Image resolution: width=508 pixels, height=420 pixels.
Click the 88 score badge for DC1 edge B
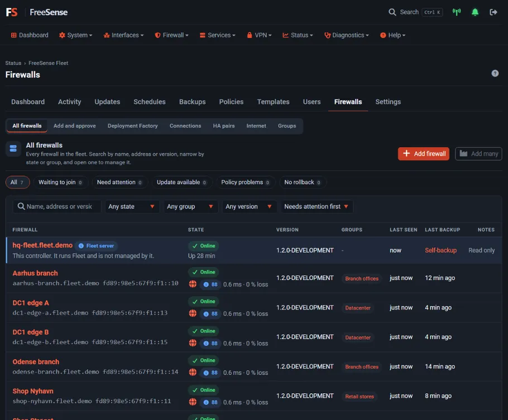(210, 343)
